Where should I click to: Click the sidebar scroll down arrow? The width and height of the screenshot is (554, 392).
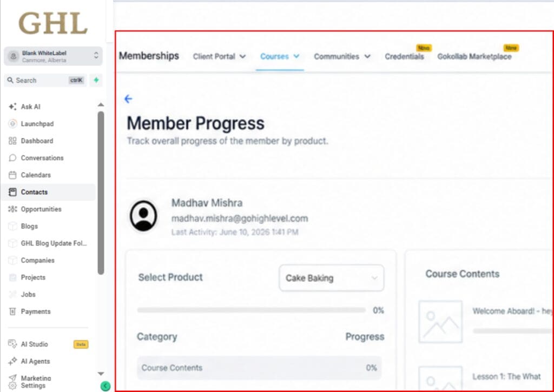101,374
